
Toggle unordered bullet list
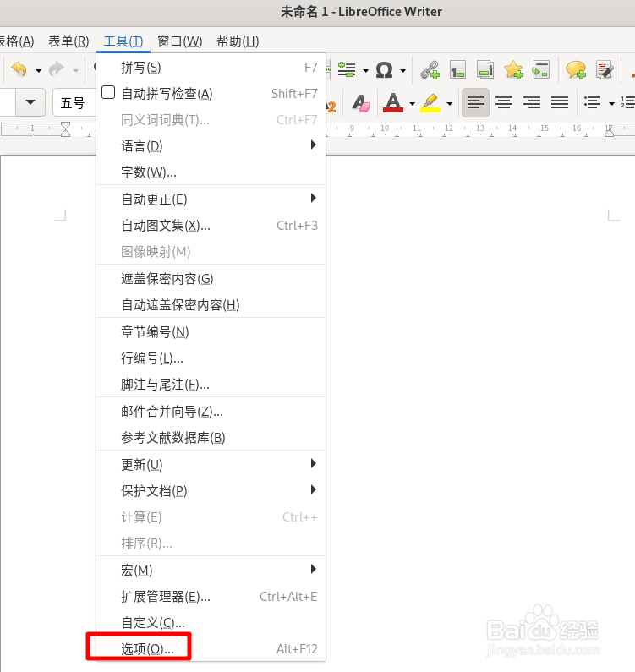coord(592,103)
